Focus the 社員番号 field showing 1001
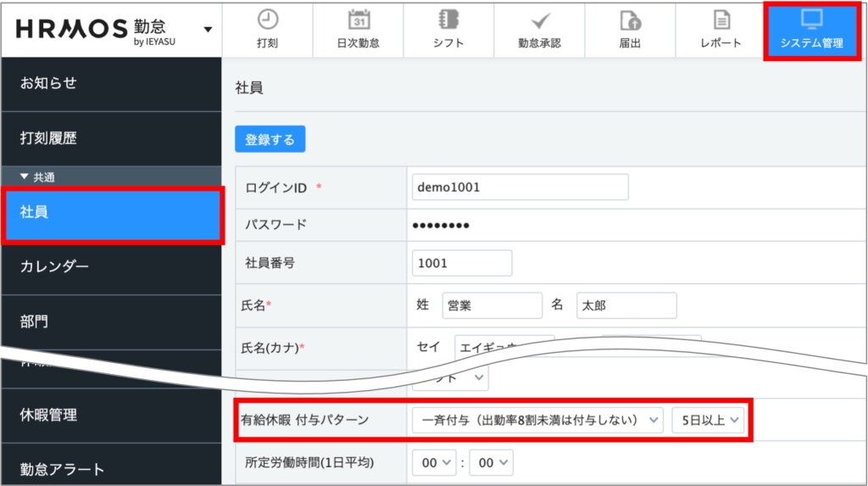The width and height of the screenshot is (868, 486). point(461,263)
